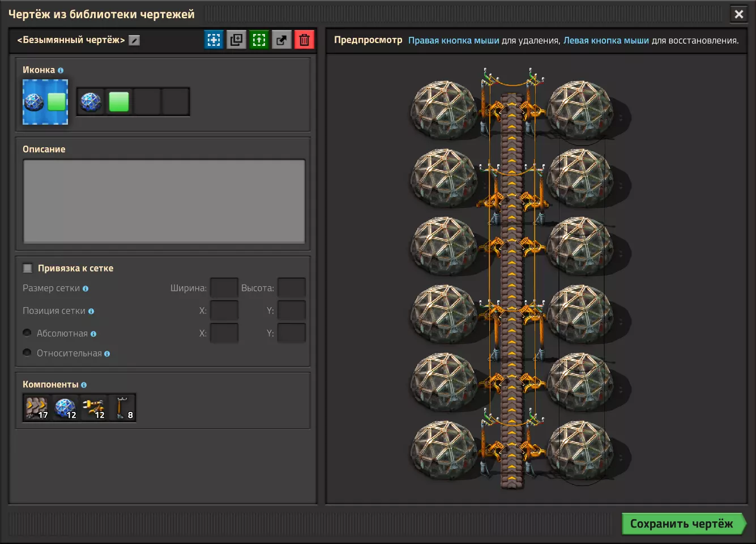Click the pencil icon to rename the blueprint
756x544 pixels.
tap(134, 40)
